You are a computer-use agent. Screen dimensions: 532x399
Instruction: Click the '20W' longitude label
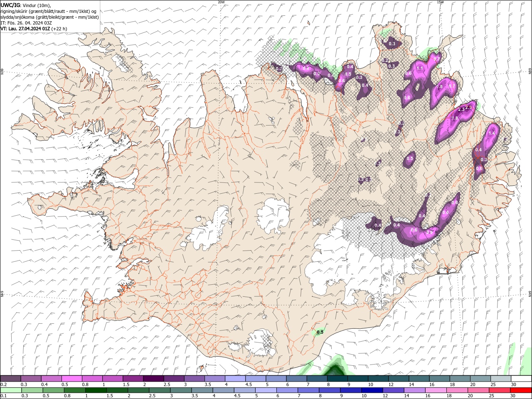tap(221, 2)
